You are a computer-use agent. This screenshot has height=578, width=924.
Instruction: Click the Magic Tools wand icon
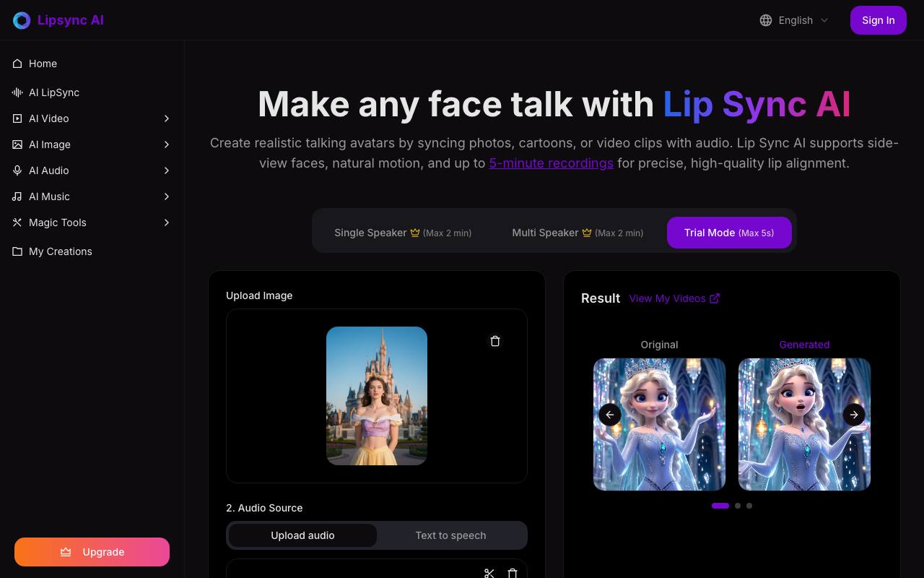coord(17,223)
